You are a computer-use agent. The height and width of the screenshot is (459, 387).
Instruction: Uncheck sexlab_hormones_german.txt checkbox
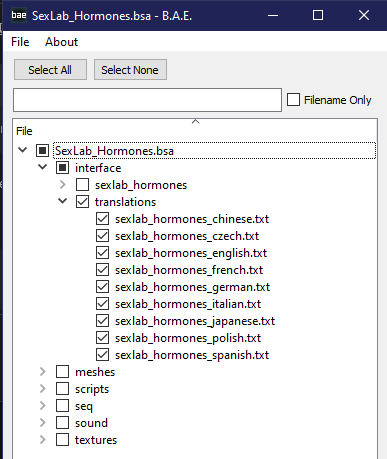click(x=102, y=287)
